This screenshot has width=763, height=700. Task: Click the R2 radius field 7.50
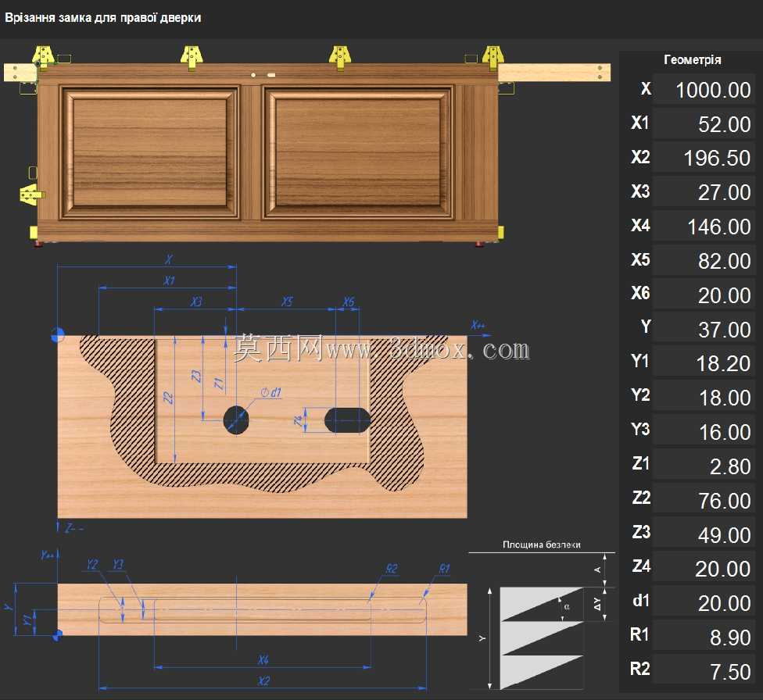(704, 671)
